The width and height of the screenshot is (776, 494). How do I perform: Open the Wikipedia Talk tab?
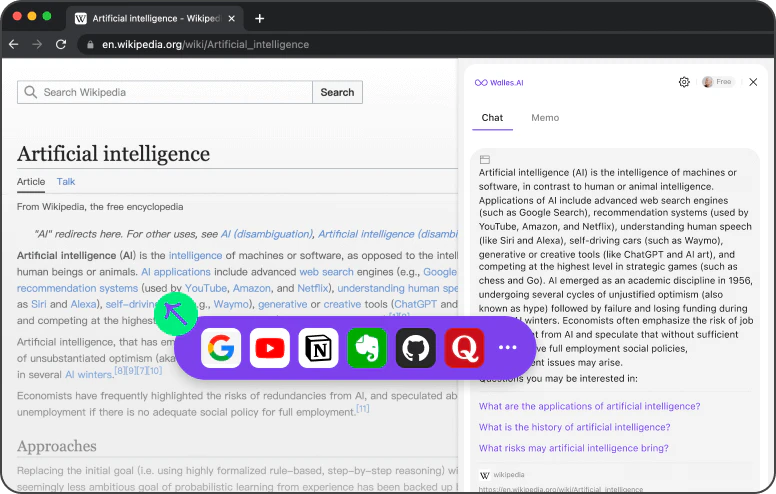[x=66, y=182]
